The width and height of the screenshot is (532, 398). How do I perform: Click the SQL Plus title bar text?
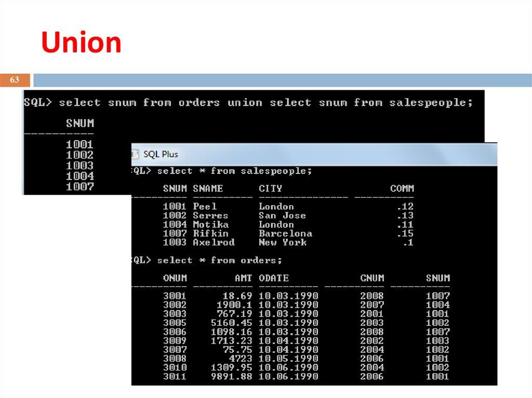161,154
